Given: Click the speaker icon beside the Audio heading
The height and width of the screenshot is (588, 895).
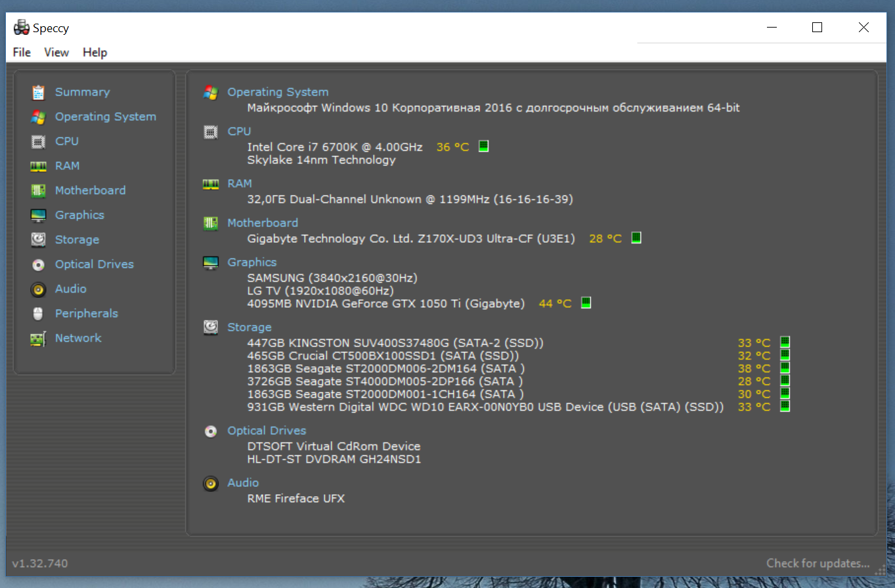Looking at the screenshot, I should tap(211, 484).
